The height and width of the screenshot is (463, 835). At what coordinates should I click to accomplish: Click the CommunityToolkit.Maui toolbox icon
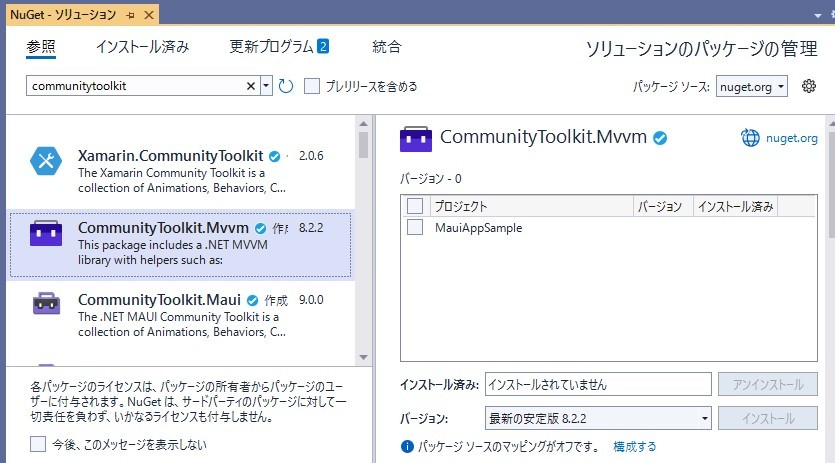pyautogui.click(x=46, y=304)
